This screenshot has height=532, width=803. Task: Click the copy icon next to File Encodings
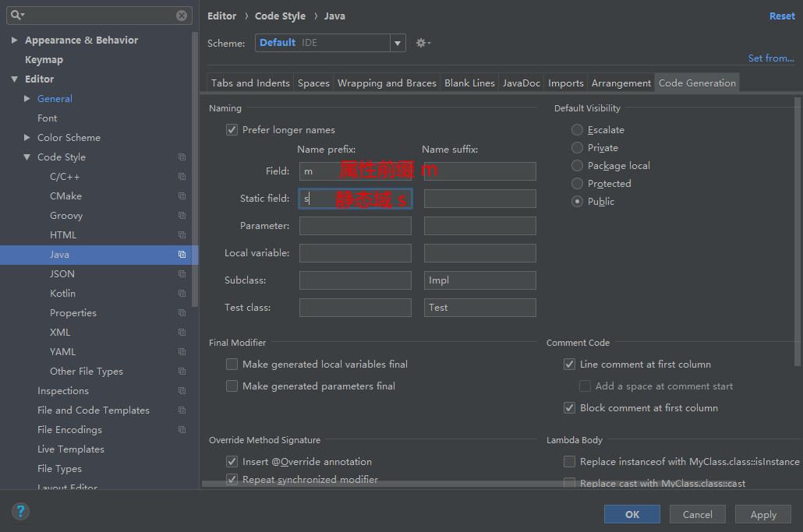coord(182,429)
